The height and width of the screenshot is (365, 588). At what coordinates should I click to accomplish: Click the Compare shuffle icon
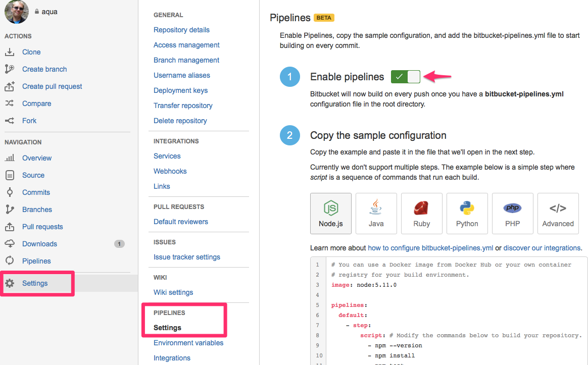click(x=10, y=103)
